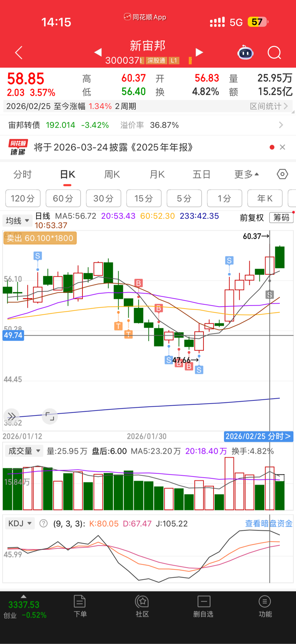Tap the 卖出 60.100*1800 order tag
The image size is (296, 644).
[x=40, y=238]
